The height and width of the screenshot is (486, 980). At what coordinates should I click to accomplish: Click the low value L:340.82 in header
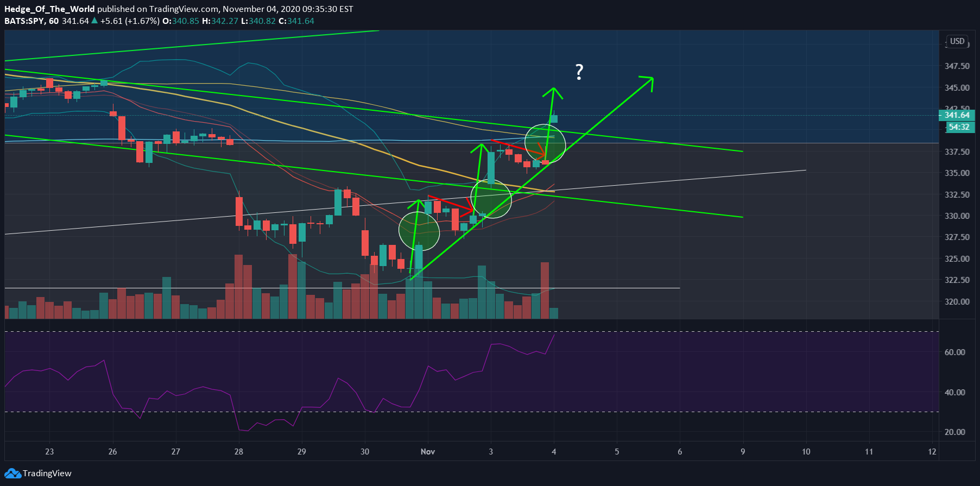258,21
